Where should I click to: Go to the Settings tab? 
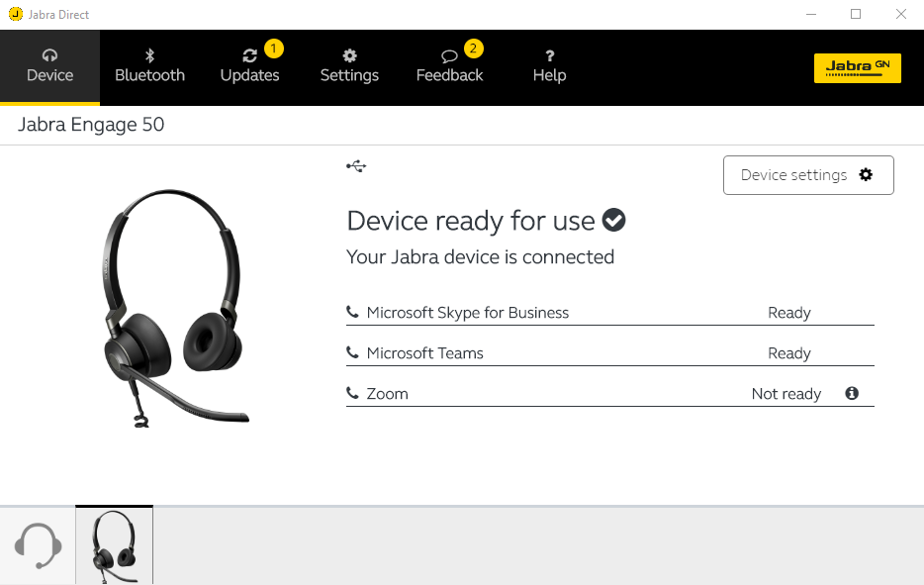click(x=349, y=67)
